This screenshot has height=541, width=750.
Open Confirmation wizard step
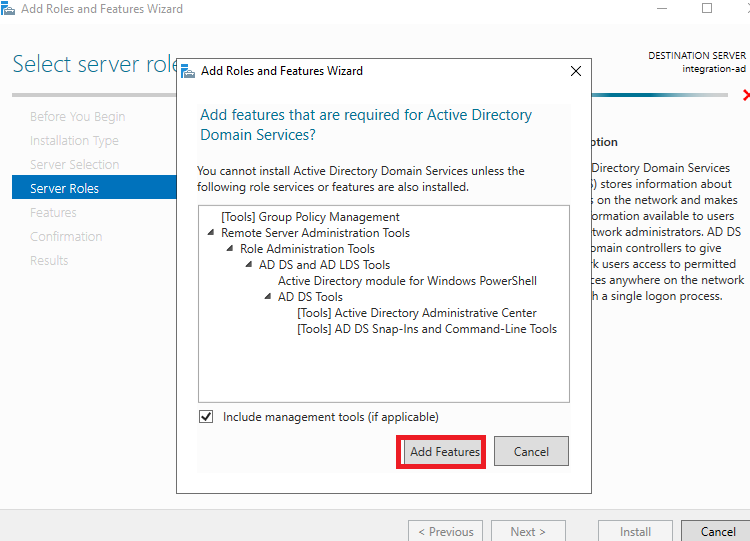tap(66, 236)
